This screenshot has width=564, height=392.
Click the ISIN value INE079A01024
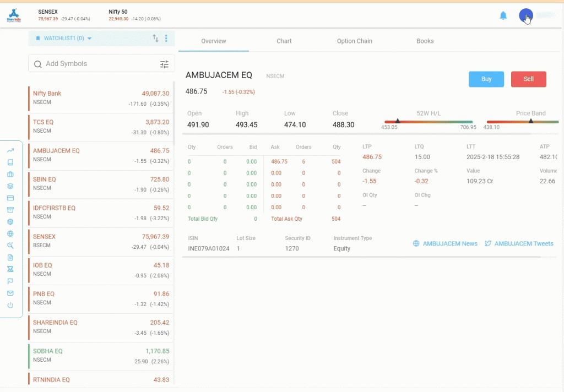(209, 248)
